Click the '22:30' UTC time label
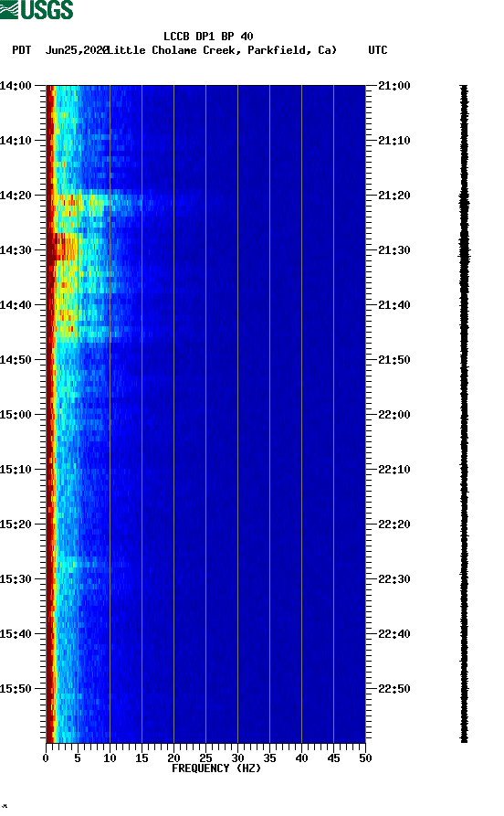The width and height of the screenshot is (504, 816). (x=394, y=578)
